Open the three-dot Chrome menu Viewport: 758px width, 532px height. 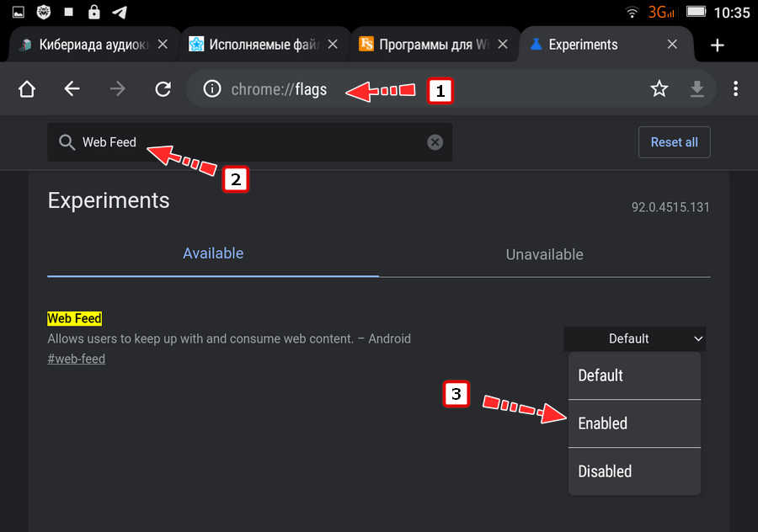pos(736,89)
